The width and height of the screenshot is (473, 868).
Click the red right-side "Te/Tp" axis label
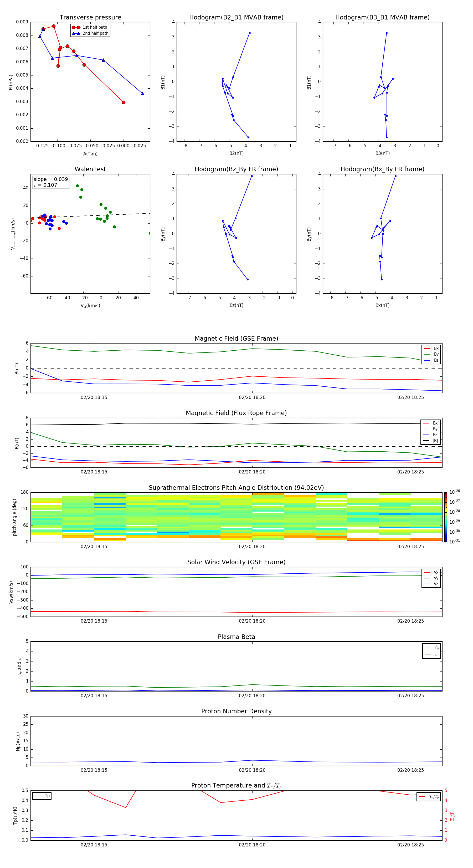(x=452, y=815)
